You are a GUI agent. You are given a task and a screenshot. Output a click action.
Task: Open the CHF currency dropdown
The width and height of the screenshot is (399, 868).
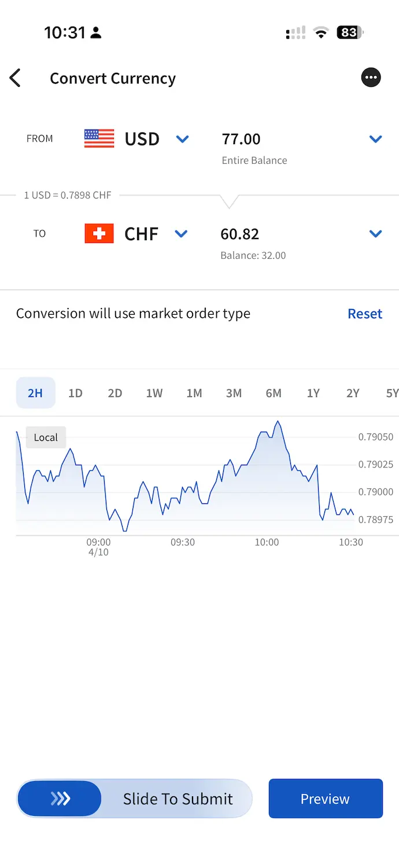(181, 234)
